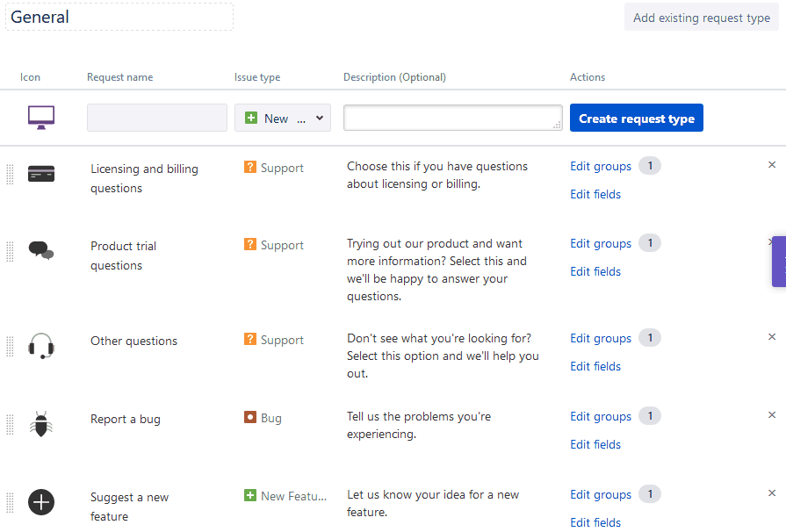Open Edit fields for Report a bug
This screenshot has width=786, height=532.
pyautogui.click(x=595, y=444)
